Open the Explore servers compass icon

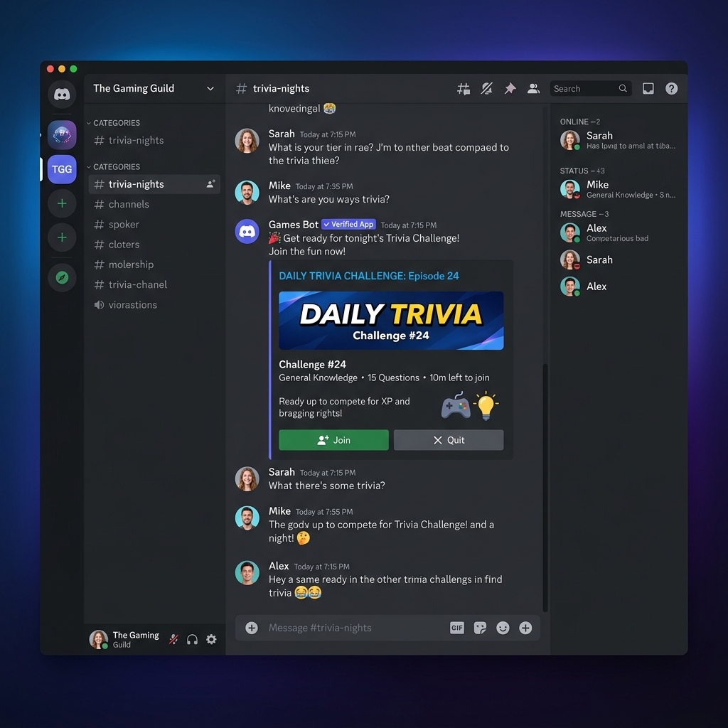pyautogui.click(x=62, y=277)
